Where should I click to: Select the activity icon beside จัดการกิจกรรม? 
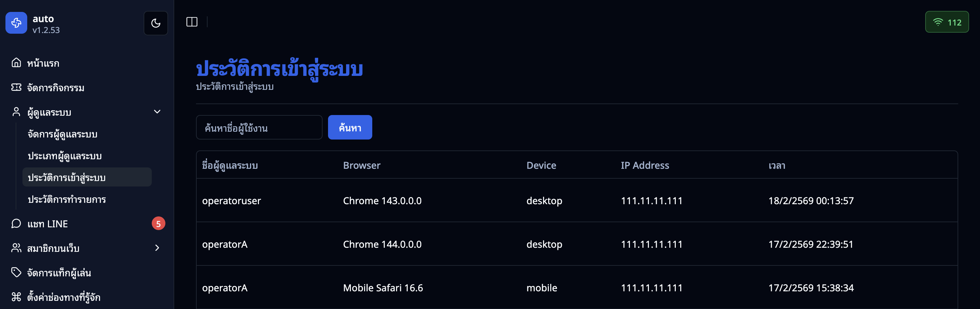[16, 87]
